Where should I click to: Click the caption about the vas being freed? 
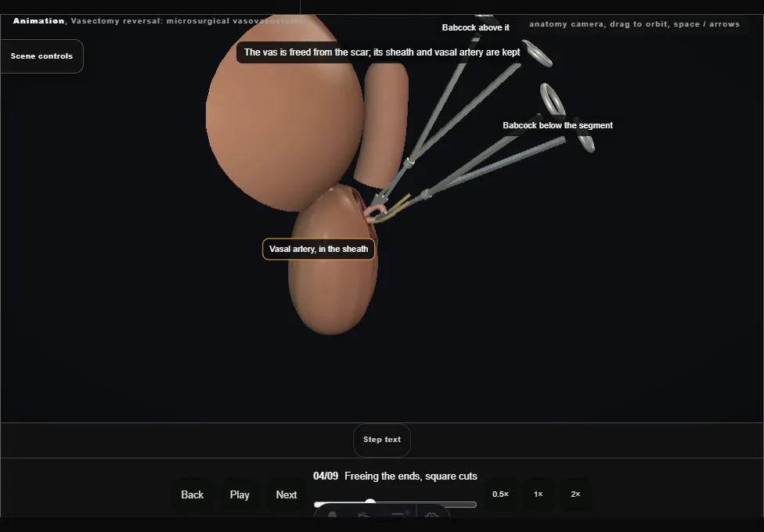[382, 52]
